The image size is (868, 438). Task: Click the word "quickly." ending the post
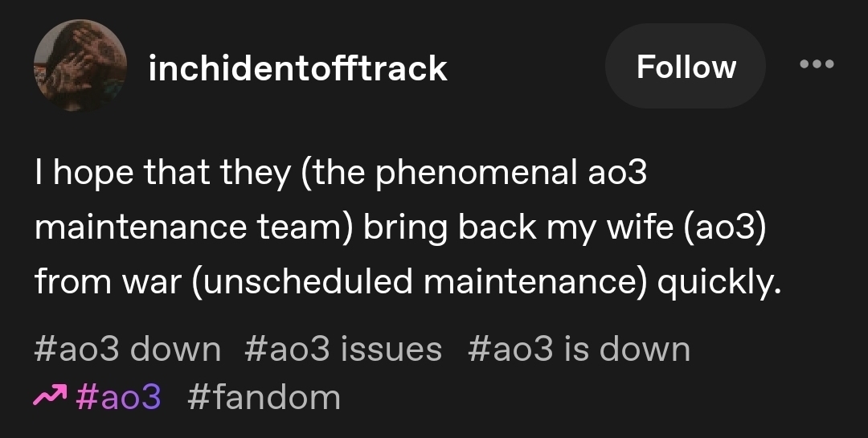coord(719,281)
